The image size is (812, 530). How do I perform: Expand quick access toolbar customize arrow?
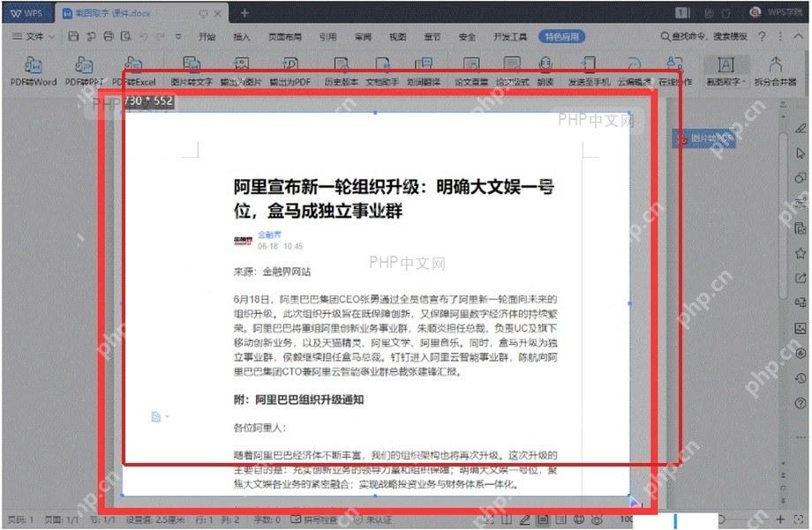point(178,36)
